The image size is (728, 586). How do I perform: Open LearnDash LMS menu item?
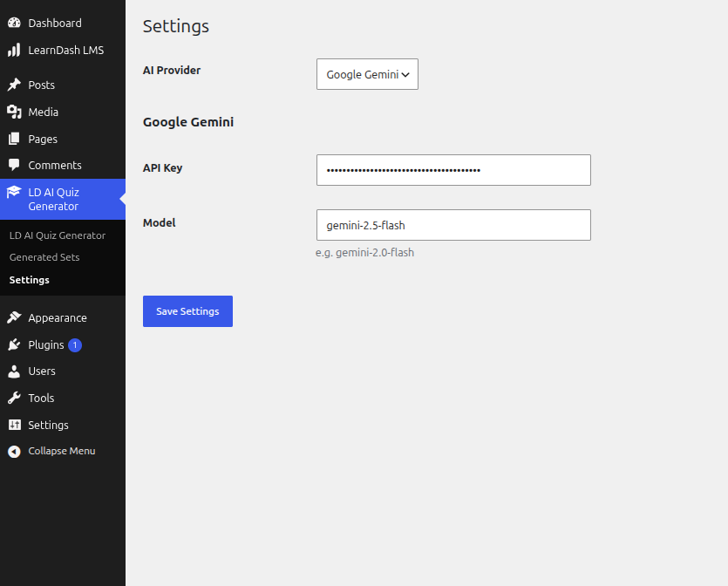[x=63, y=51]
